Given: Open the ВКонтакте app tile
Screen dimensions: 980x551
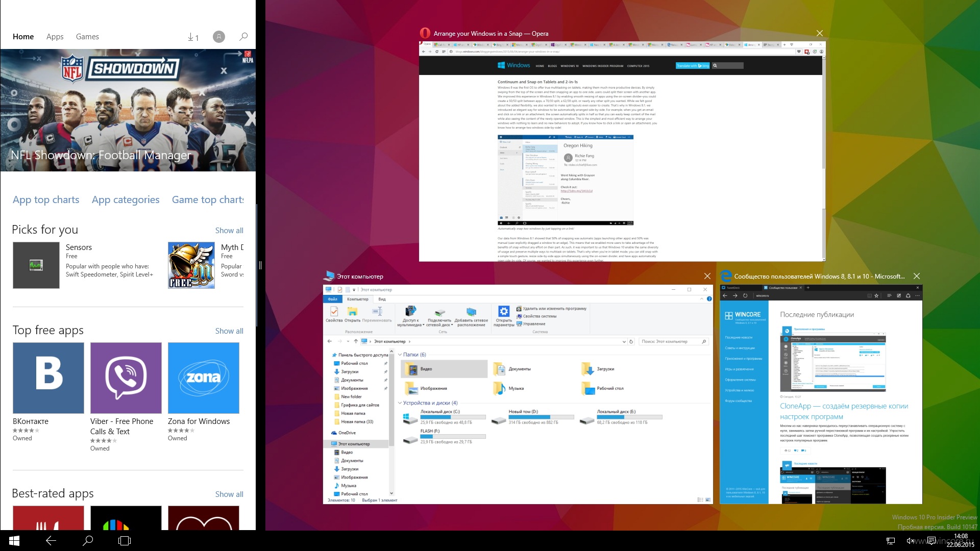Looking at the screenshot, I should [x=48, y=378].
